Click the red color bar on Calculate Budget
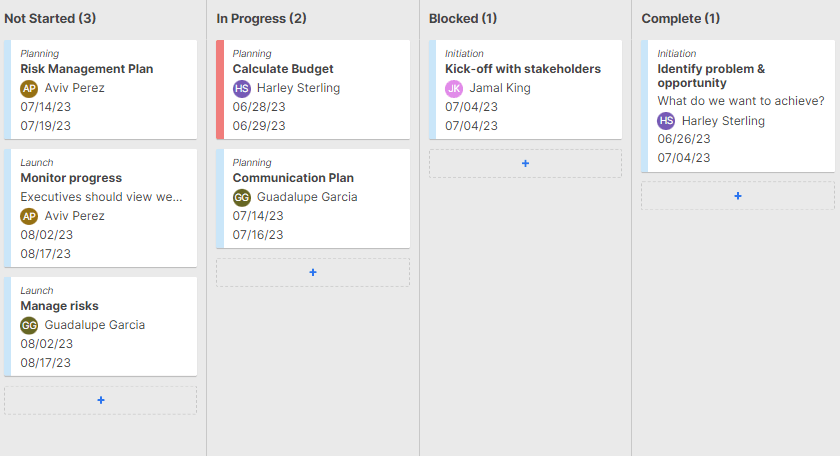 [x=220, y=89]
